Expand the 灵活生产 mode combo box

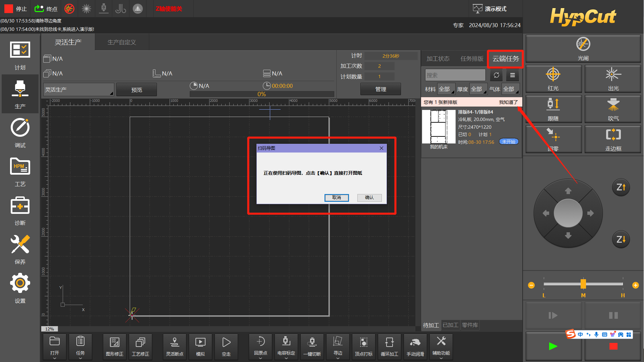pos(79,89)
